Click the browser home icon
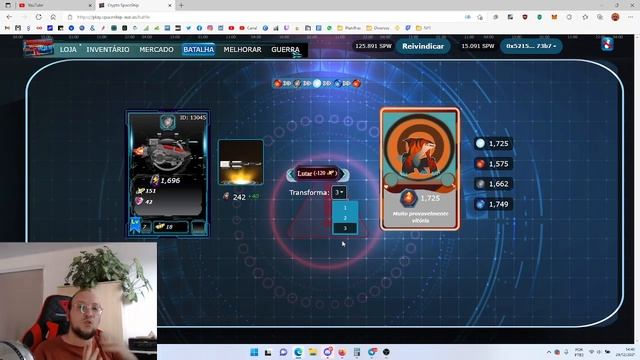 [53, 17]
